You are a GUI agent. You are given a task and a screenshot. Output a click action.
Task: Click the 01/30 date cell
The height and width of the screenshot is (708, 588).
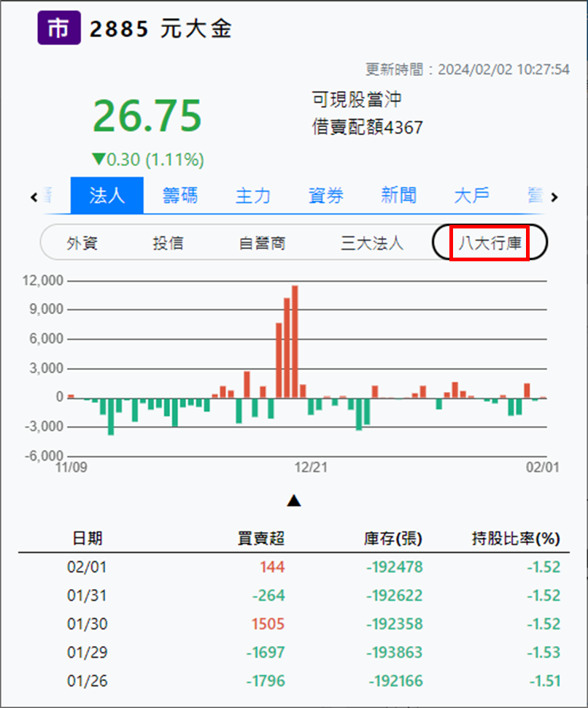87,624
